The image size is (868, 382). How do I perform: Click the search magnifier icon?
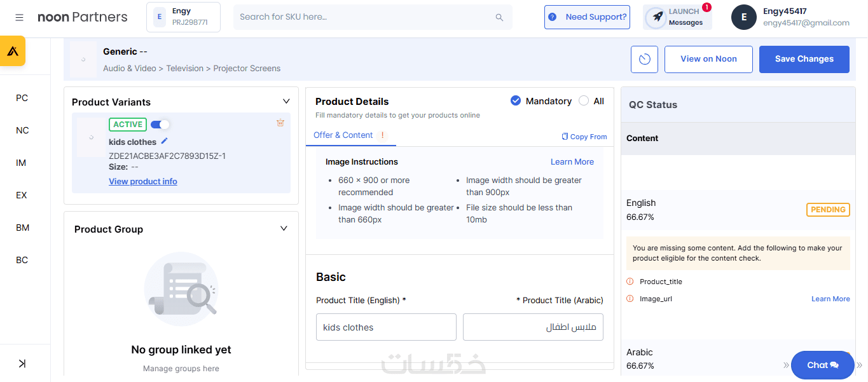click(x=499, y=17)
